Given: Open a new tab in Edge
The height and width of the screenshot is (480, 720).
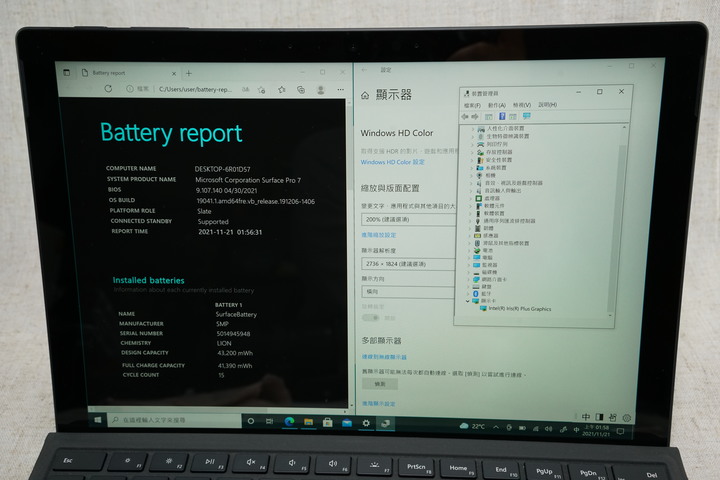Looking at the screenshot, I should point(189,73).
